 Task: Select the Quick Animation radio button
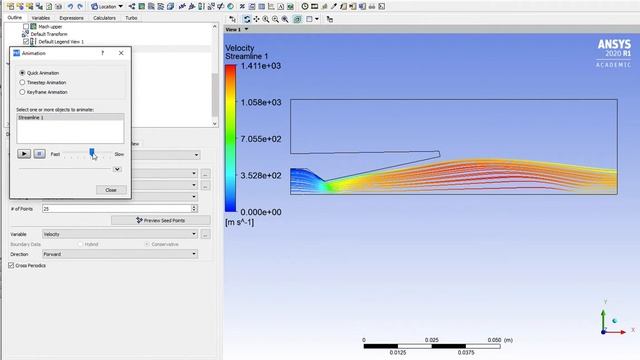coord(22,73)
